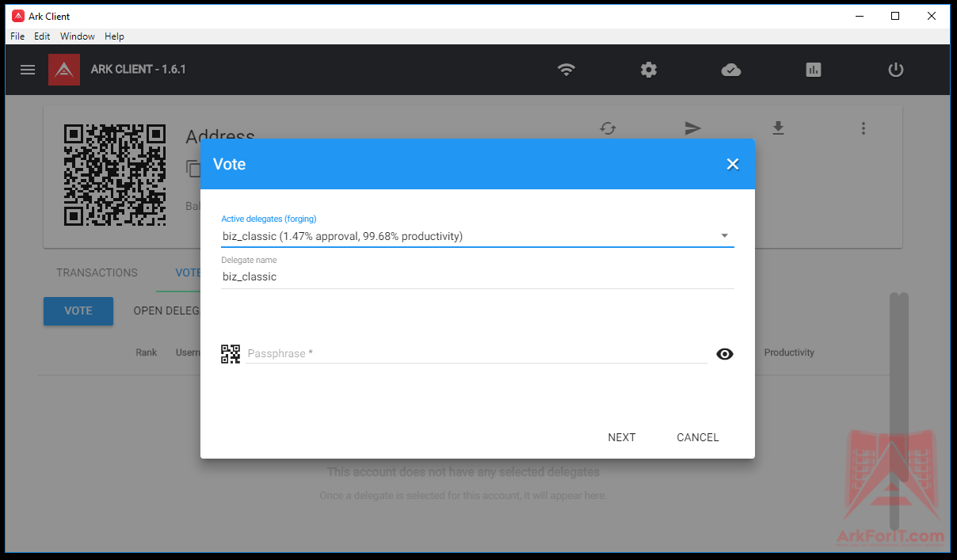
Task: Open the settings gear icon
Action: pos(649,70)
